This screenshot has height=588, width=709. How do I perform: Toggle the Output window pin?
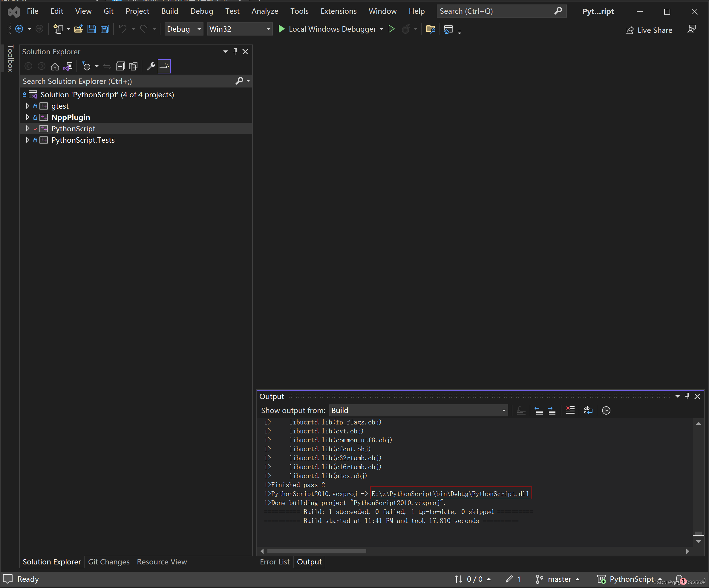[687, 396]
